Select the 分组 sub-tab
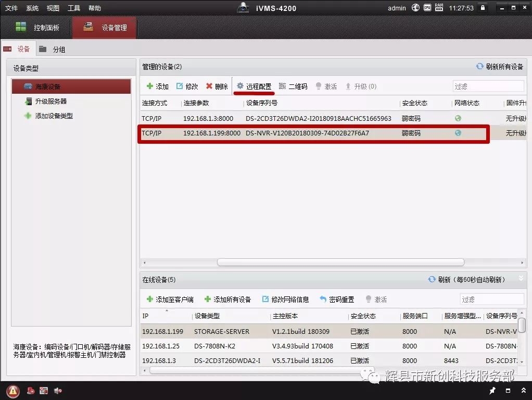Screen dimensions: 532x400 [52, 49]
